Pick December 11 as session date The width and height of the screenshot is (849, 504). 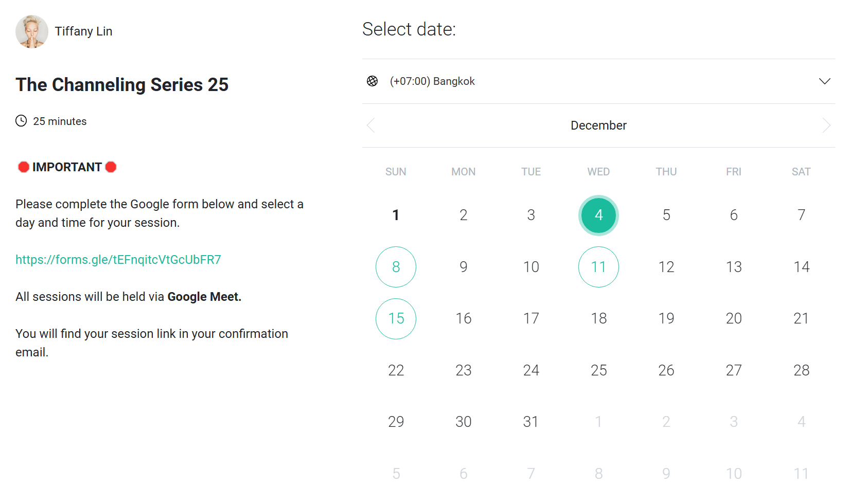(x=598, y=267)
